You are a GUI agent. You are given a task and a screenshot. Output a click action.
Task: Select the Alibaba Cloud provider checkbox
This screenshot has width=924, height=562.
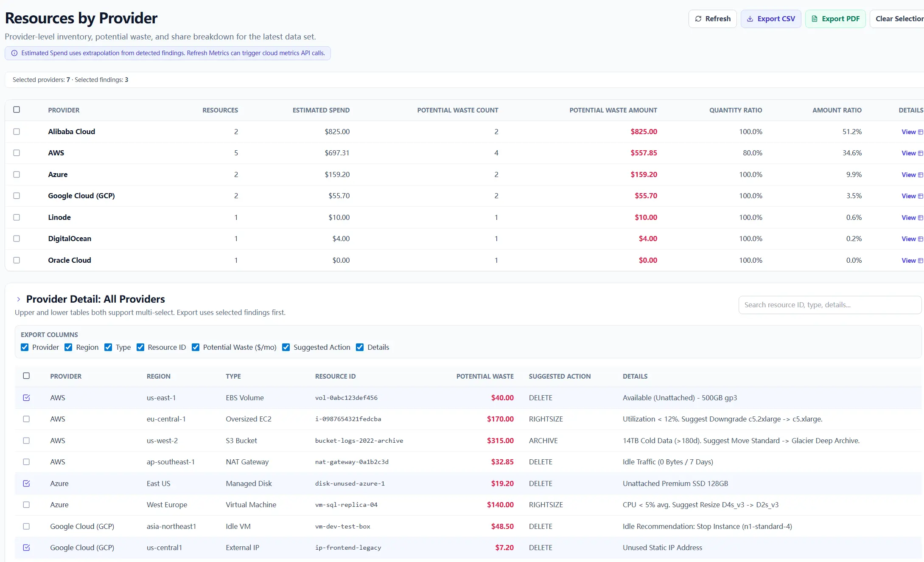17,132
